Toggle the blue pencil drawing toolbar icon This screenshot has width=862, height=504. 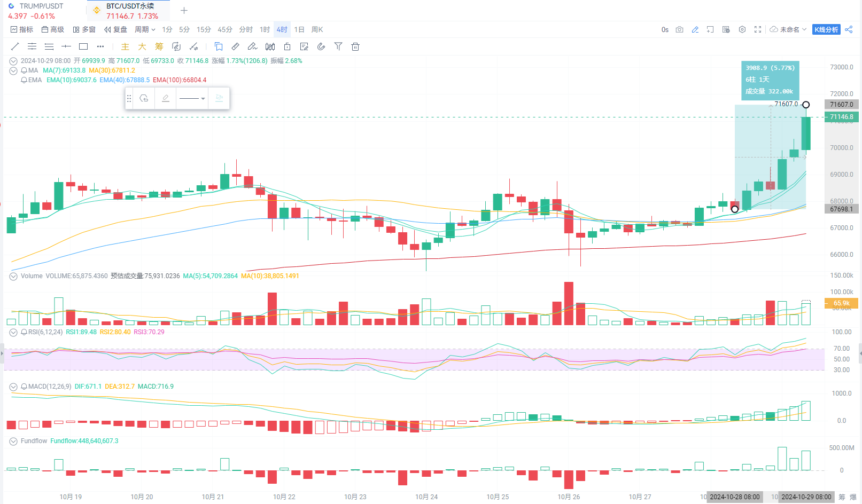pos(695,29)
